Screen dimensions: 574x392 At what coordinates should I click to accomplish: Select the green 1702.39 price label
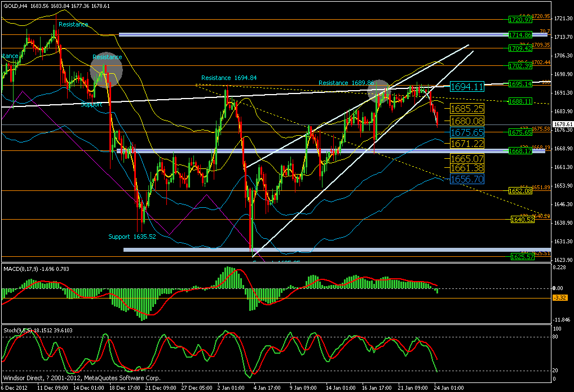coord(520,66)
